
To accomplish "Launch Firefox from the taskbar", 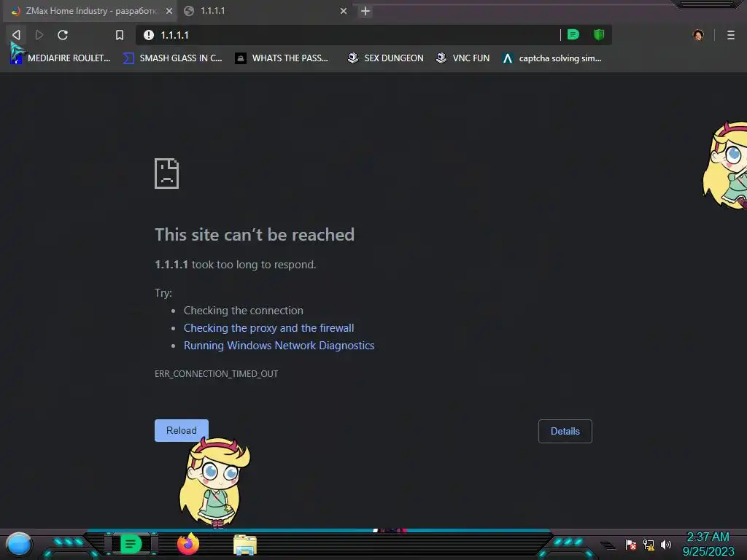I will (188, 544).
